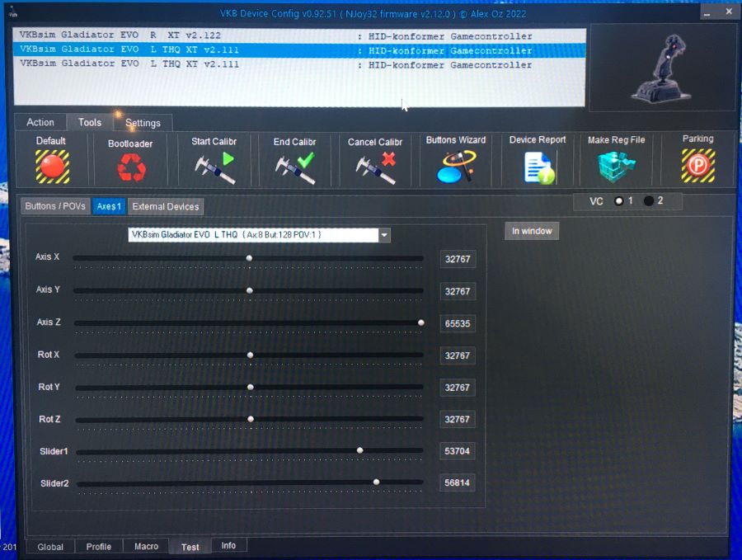Select the VC 2 radio button
742x560 pixels.
(649, 200)
